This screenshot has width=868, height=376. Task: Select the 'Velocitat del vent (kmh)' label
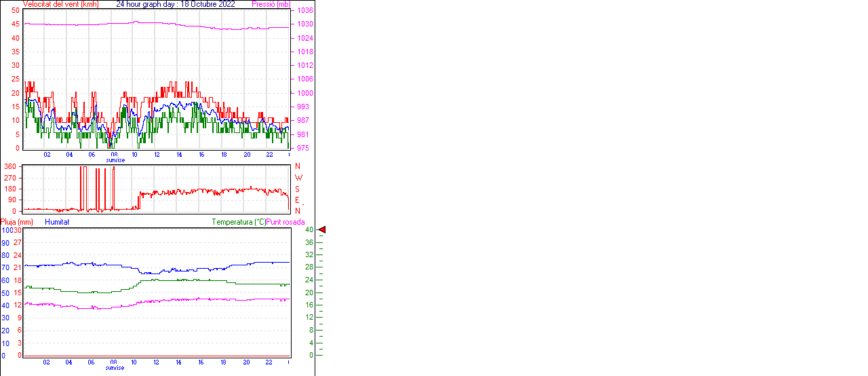click(61, 4)
